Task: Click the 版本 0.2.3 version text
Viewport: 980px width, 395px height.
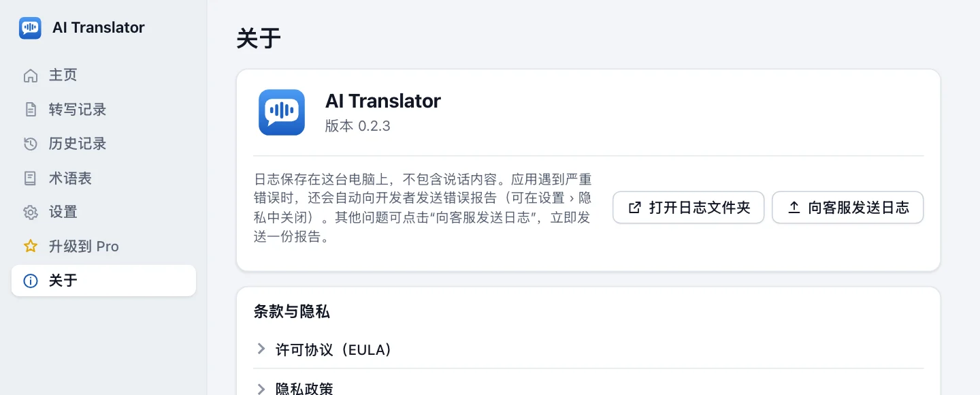Action: [358, 126]
